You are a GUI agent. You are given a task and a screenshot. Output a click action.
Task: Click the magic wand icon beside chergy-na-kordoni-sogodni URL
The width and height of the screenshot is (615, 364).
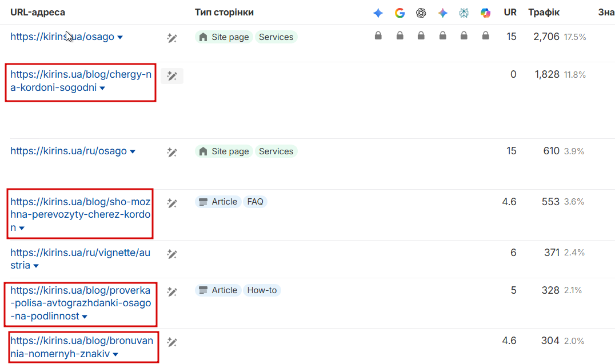[x=172, y=75]
